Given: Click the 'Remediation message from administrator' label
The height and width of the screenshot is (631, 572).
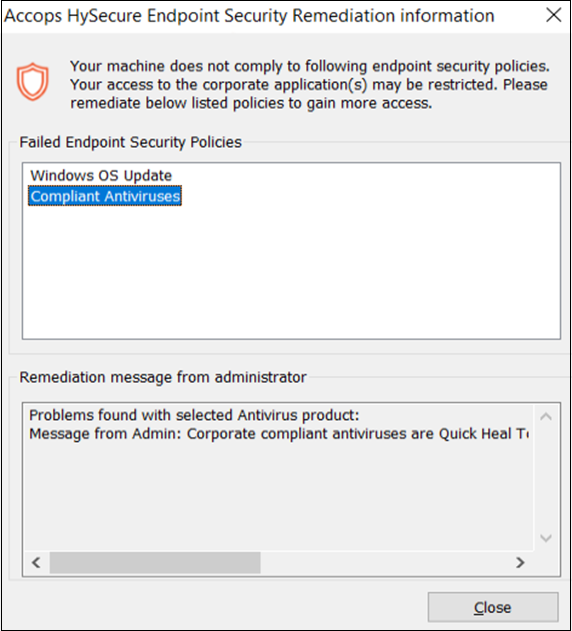Looking at the screenshot, I should (163, 377).
